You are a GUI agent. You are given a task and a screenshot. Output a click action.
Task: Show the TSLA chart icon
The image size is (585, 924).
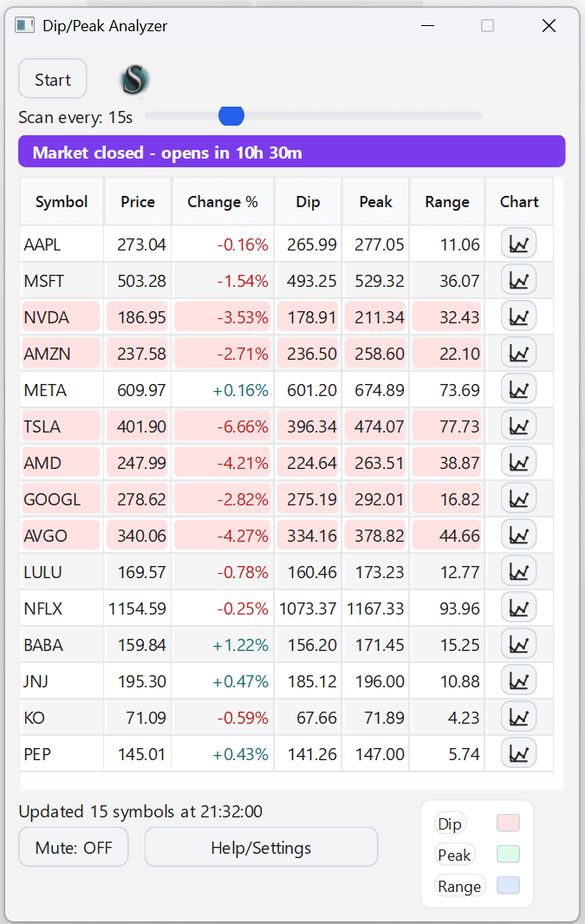518,426
